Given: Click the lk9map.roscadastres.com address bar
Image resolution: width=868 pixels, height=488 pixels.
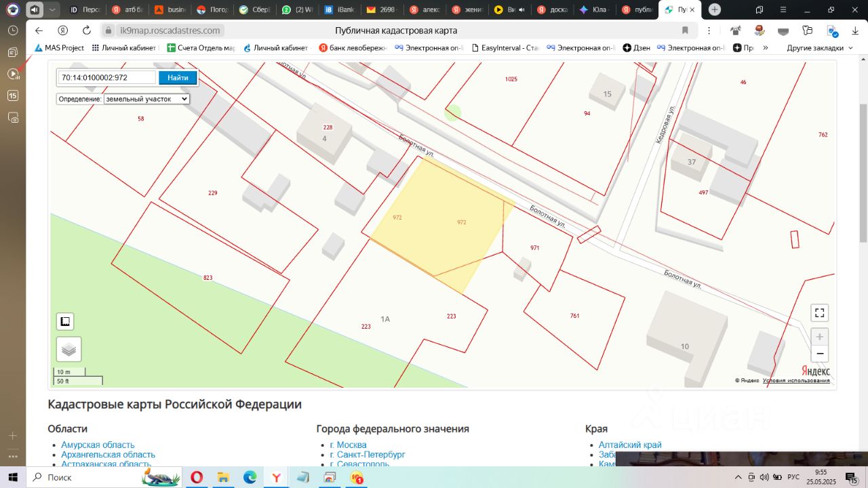Looking at the screenshot, I should coord(170,30).
